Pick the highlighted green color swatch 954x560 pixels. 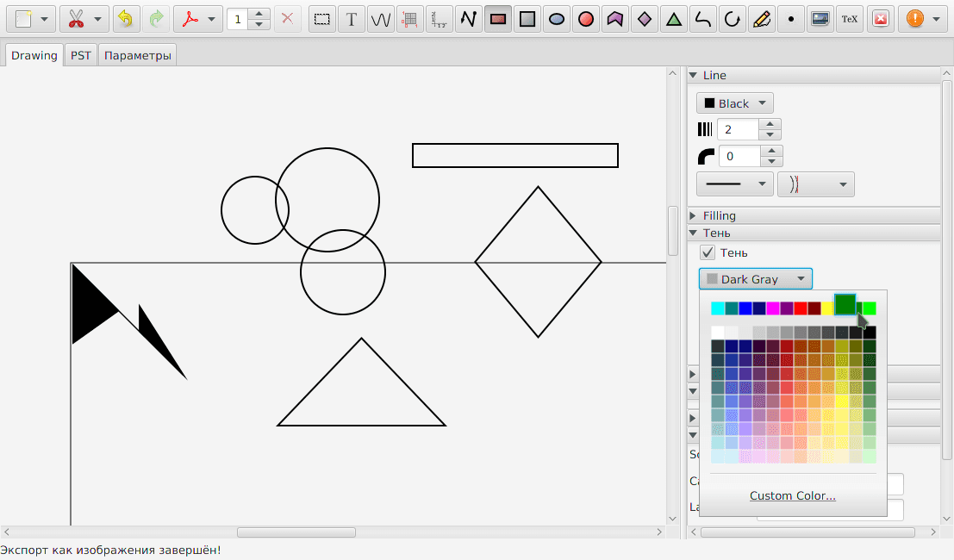[x=845, y=304]
